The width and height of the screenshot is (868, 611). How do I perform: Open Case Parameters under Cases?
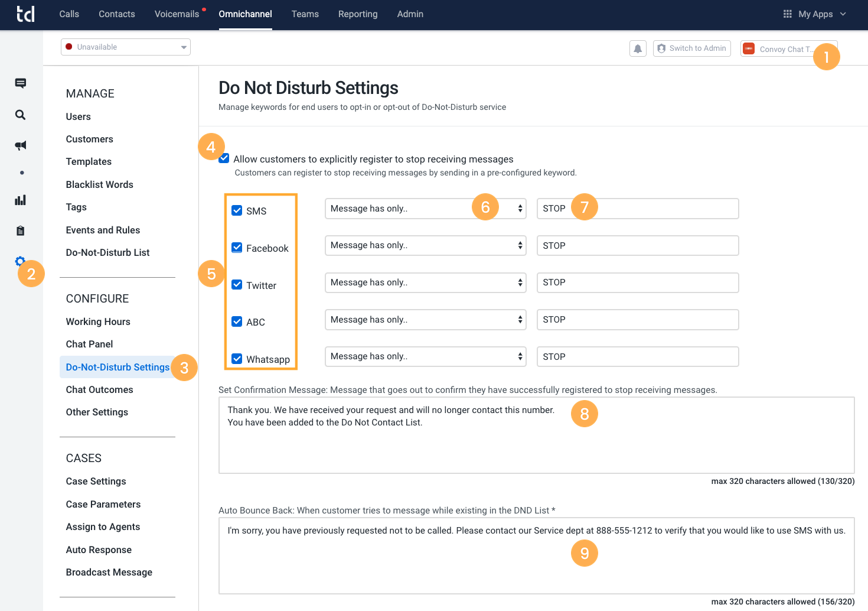[x=103, y=504]
